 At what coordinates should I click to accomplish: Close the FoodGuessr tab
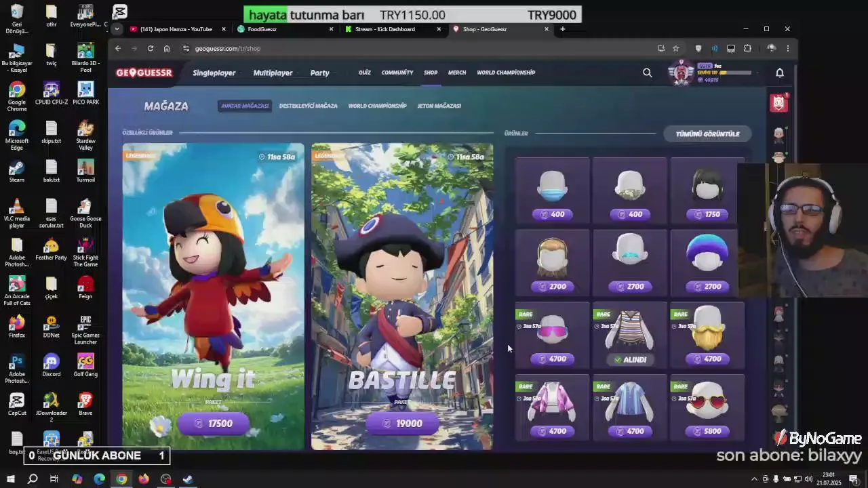tap(332, 29)
